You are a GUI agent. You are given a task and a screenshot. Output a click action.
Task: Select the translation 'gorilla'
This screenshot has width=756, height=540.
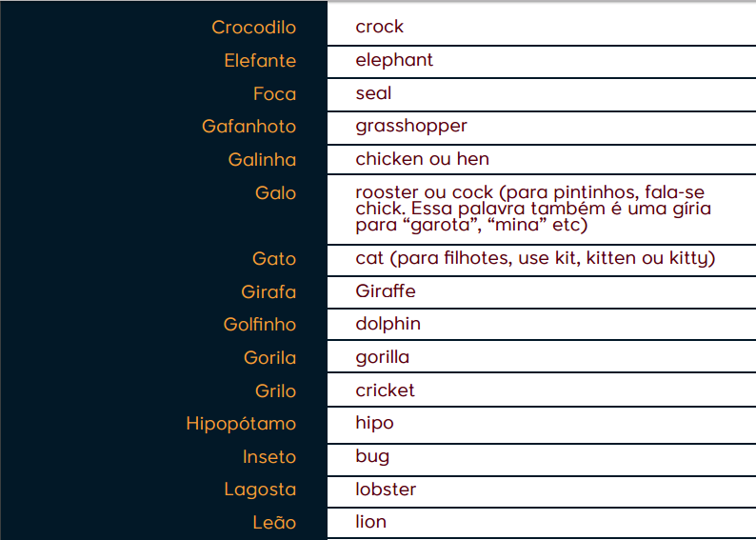(383, 357)
